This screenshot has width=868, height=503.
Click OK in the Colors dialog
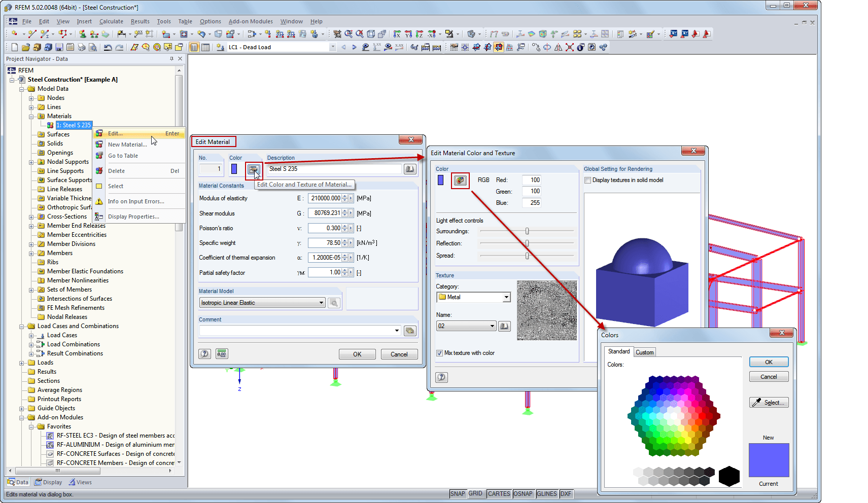pyautogui.click(x=769, y=362)
